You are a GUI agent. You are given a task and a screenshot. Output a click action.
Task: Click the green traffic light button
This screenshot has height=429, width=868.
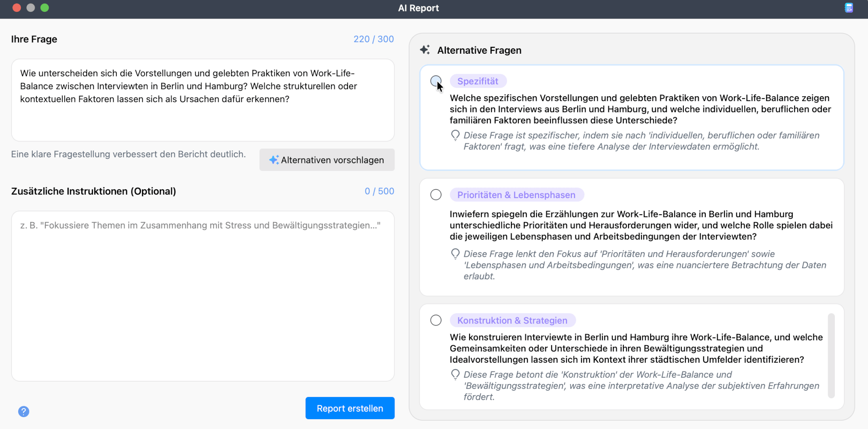point(45,7)
